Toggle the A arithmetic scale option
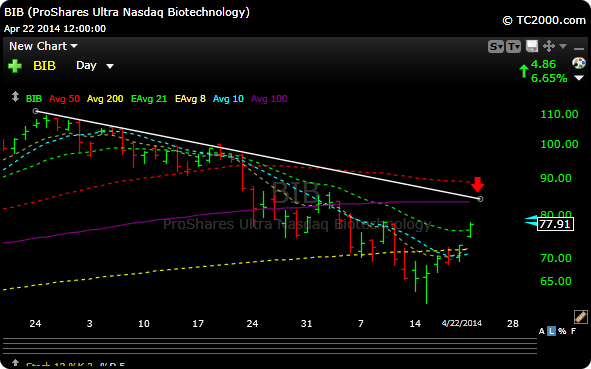 [x=542, y=331]
